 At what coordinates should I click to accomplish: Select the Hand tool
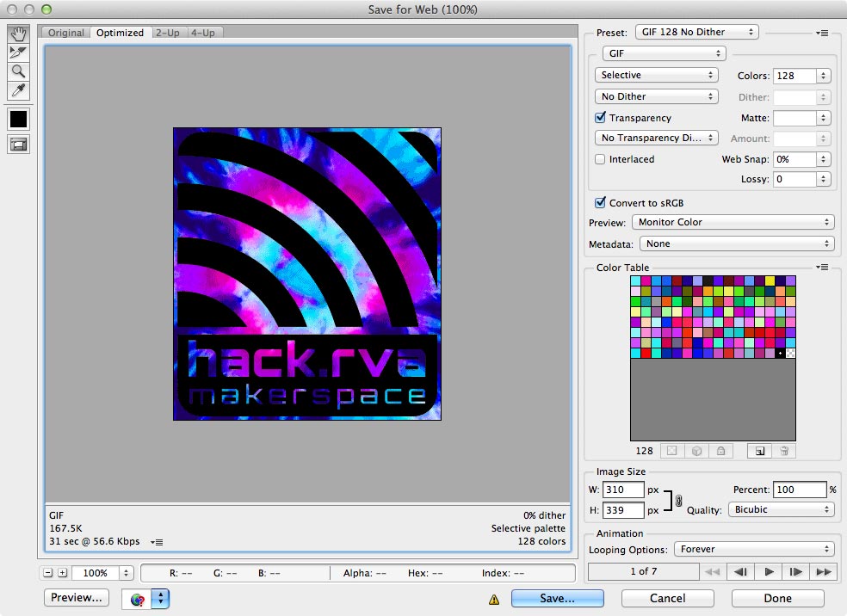tap(18, 34)
